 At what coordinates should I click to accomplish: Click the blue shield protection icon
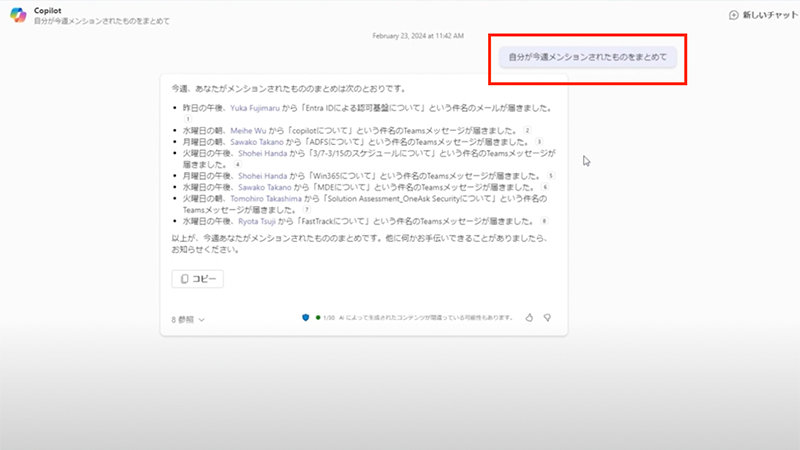[x=305, y=317]
